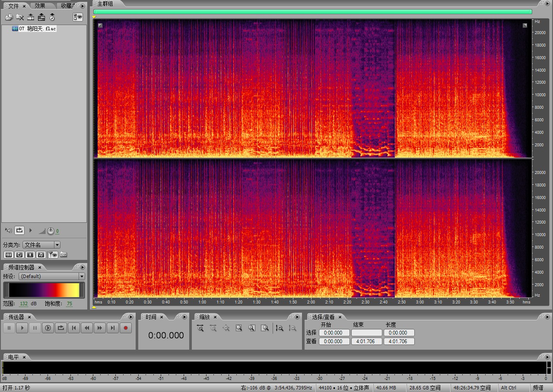Open the 时间 panel flyout menu
This screenshot has height=392, width=553.
(184, 317)
